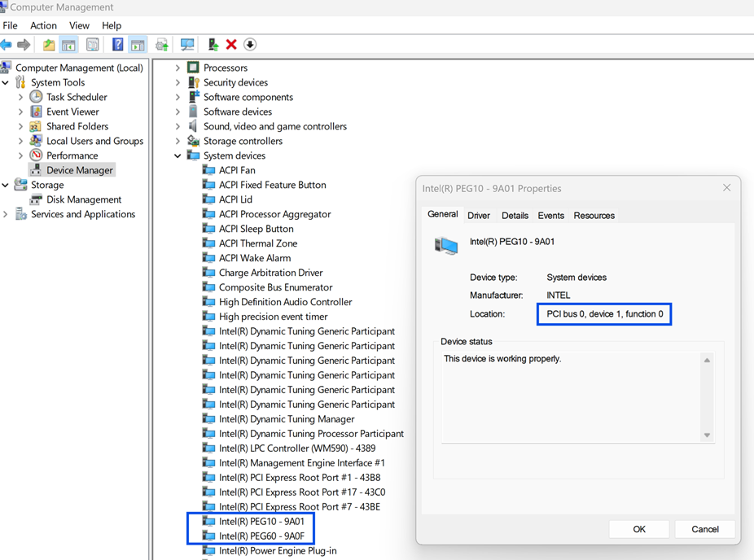The image size is (754, 560).
Task: Expand the Processors device category
Action: 178,68
